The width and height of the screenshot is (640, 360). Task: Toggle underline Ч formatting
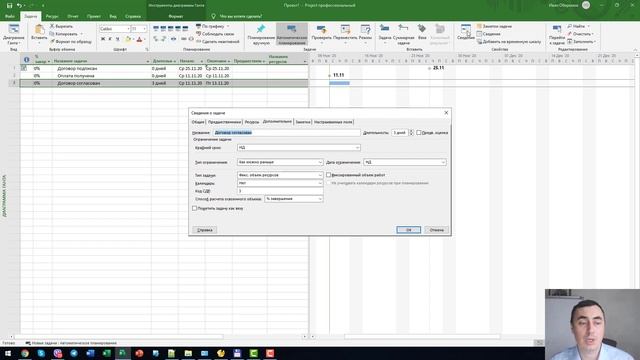pos(118,39)
